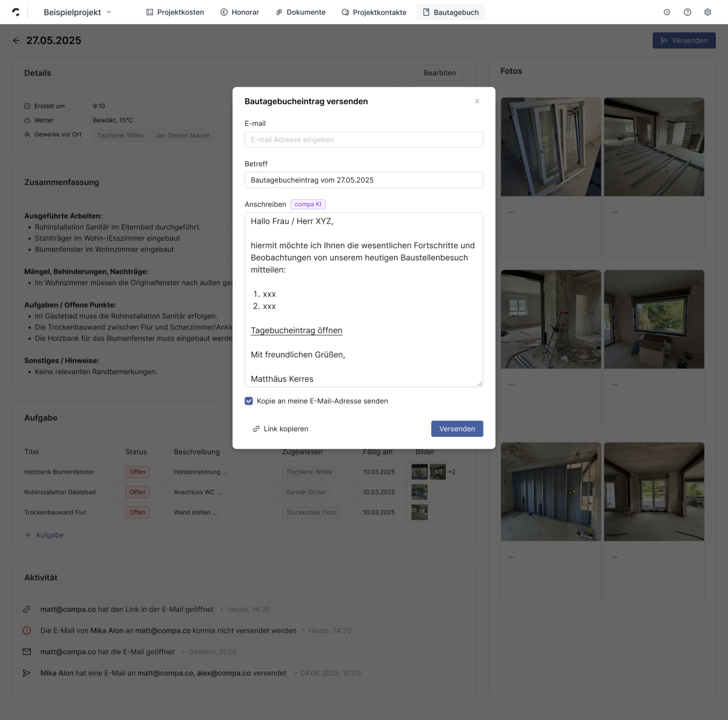The width and height of the screenshot is (728, 720).
Task: Open the first window photo thumbnail
Action: click(551, 147)
